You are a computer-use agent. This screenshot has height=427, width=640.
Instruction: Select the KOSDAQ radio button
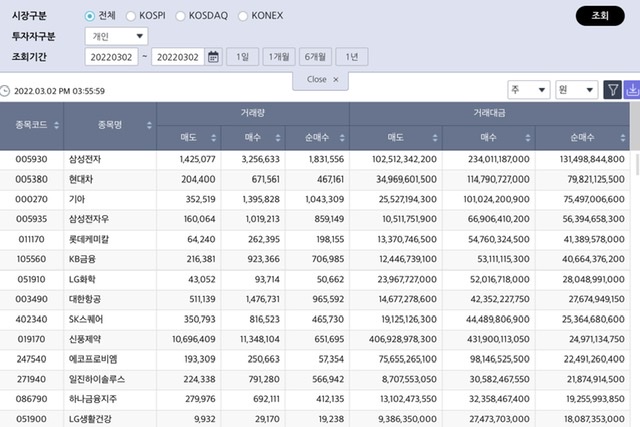coord(181,16)
